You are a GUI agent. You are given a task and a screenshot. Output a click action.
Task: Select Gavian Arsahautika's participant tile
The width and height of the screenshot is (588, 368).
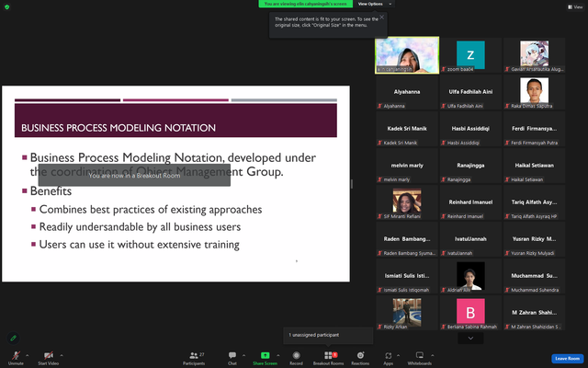point(535,55)
